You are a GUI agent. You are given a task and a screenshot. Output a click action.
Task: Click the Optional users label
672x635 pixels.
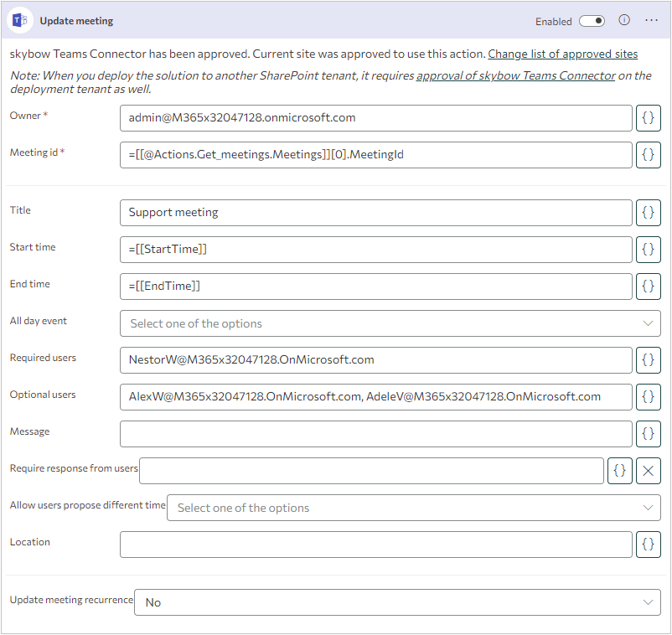43,395
